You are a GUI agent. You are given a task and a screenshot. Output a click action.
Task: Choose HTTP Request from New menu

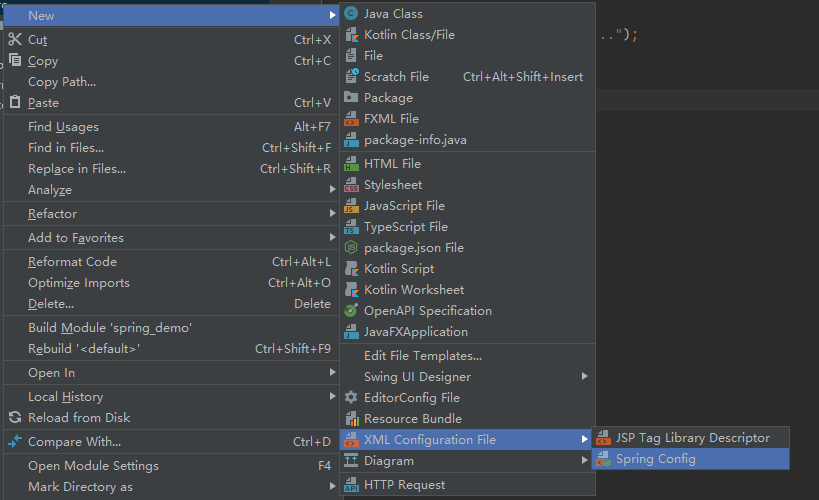405,486
